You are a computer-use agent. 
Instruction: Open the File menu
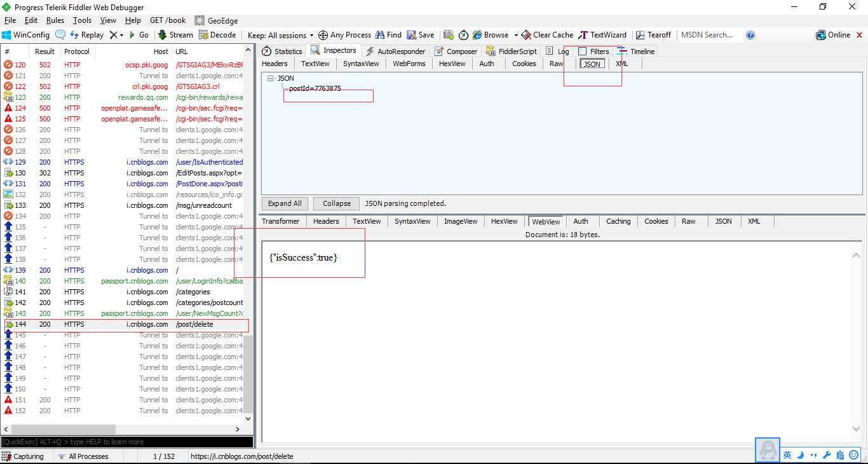[10, 20]
